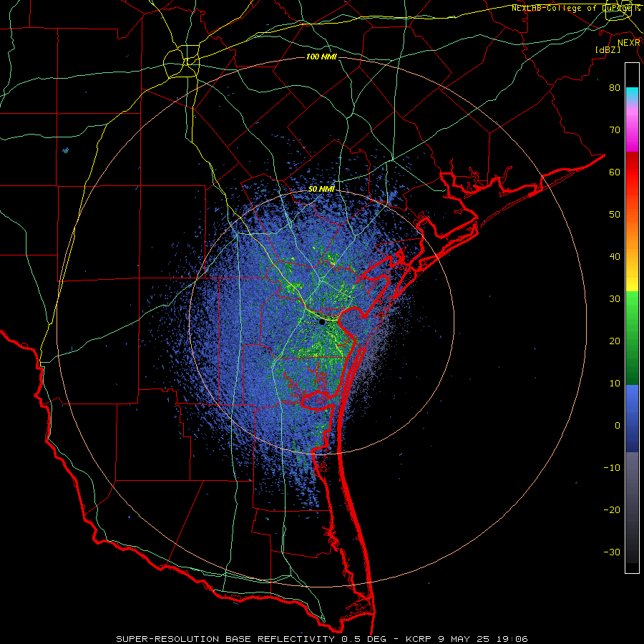The image size is (644, 644).
Task: Click the yellow highway loop around the northern city
Action: (x=181, y=62)
